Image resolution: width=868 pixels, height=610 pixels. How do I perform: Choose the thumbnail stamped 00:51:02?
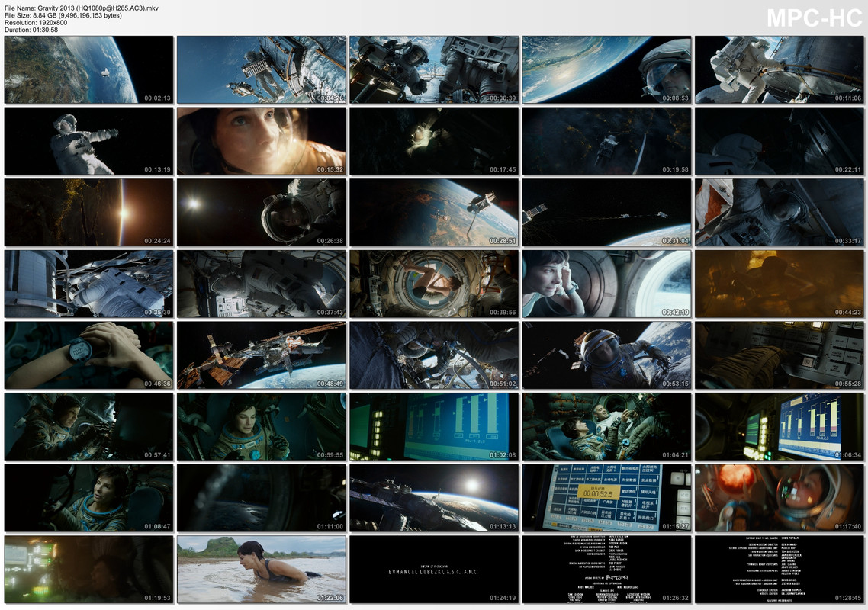click(x=434, y=355)
